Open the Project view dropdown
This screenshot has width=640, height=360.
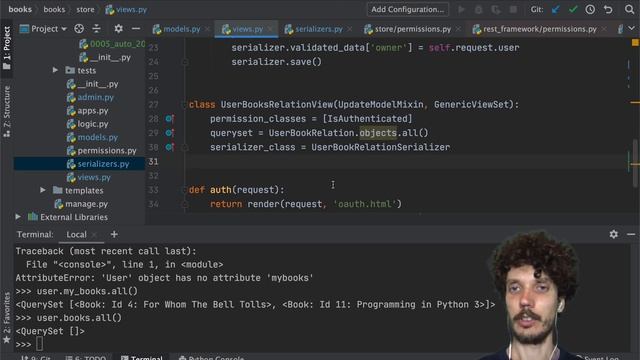pyautogui.click(x=43, y=29)
